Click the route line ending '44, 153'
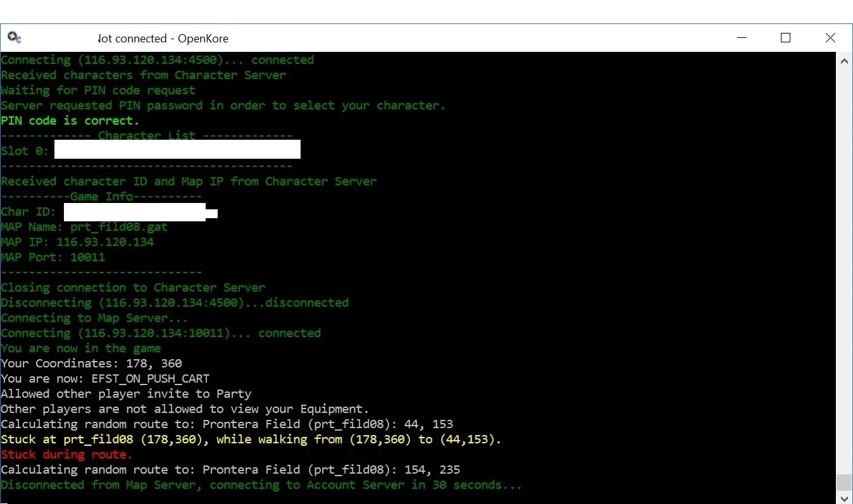 pyautogui.click(x=227, y=424)
